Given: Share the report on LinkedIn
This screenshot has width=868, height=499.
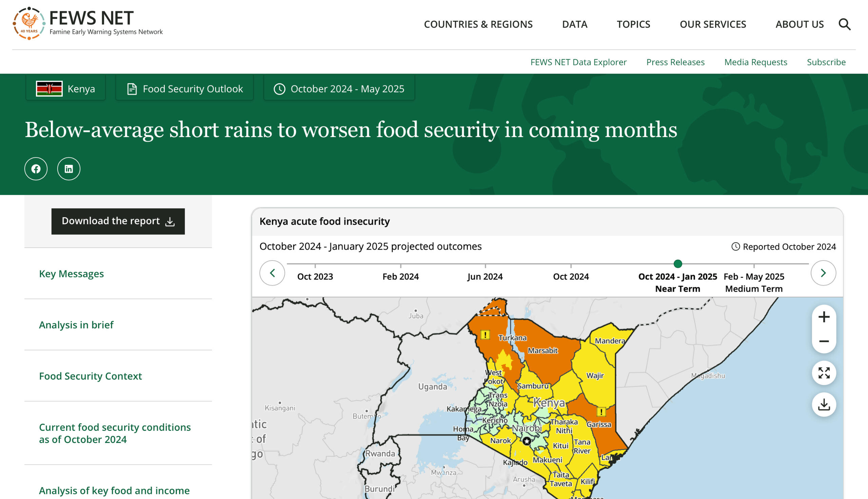Looking at the screenshot, I should [68, 169].
